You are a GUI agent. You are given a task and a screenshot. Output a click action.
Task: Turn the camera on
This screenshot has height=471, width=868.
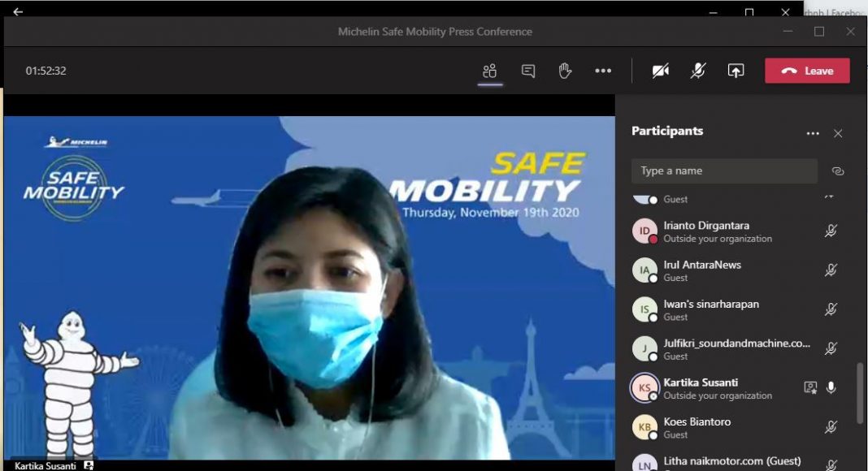(661, 71)
